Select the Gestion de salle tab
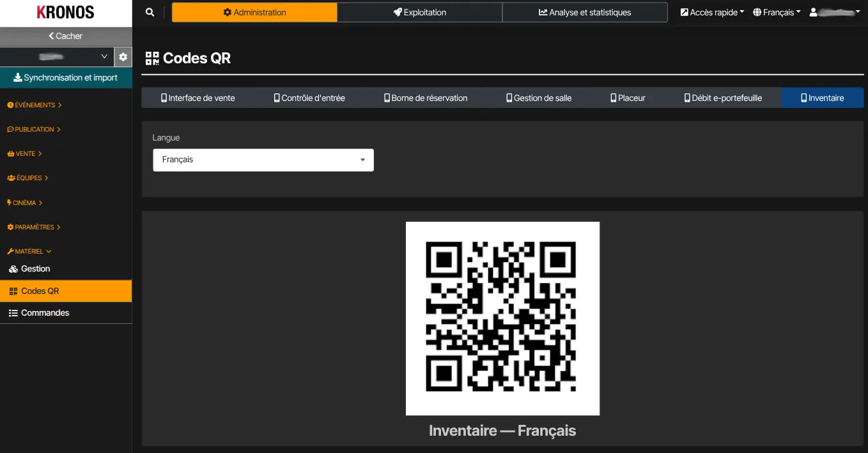The height and width of the screenshot is (453, 868). (539, 98)
